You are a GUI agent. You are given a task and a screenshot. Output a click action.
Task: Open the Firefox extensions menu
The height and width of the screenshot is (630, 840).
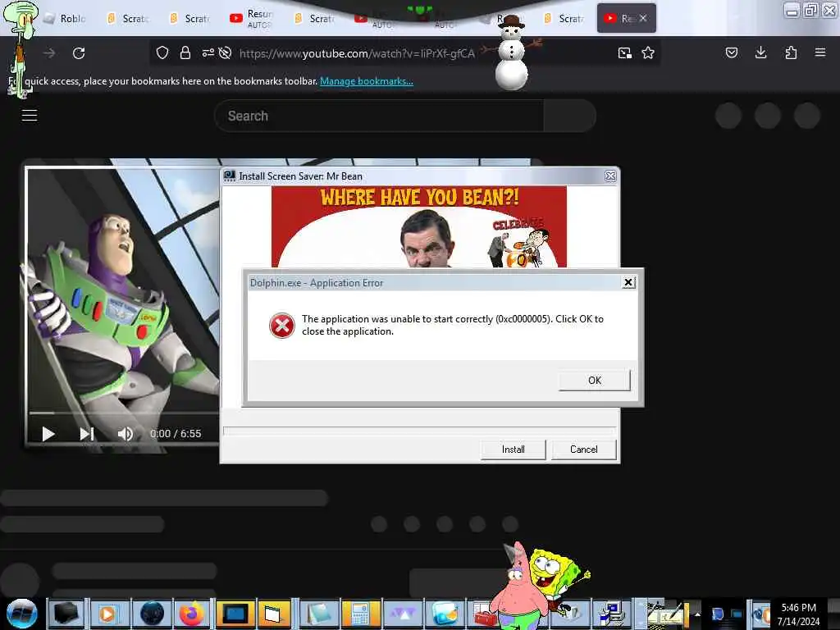(791, 52)
